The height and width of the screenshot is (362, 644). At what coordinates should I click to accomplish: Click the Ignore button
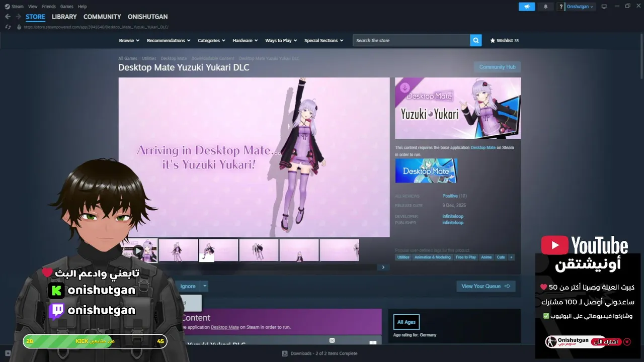pyautogui.click(x=188, y=286)
